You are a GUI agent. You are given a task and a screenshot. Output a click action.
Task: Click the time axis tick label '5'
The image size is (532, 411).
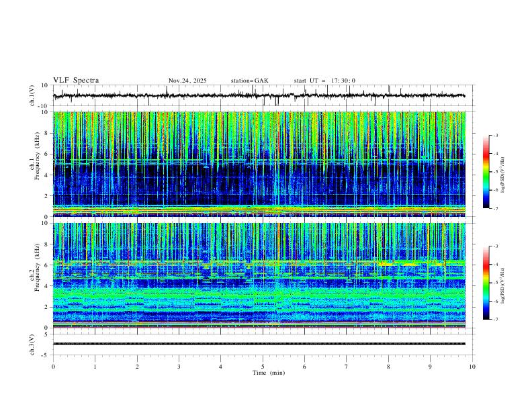coord(263,367)
